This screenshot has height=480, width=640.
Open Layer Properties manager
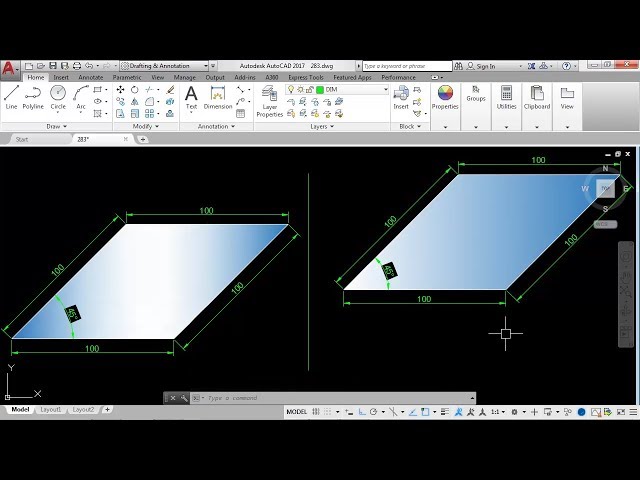(x=269, y=100)
